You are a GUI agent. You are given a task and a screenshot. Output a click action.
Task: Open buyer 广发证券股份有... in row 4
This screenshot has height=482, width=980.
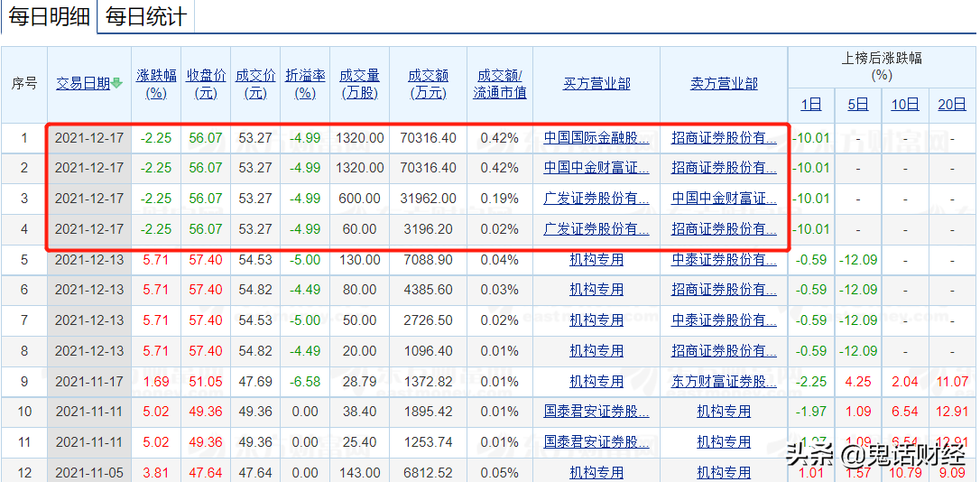(596, 228)
